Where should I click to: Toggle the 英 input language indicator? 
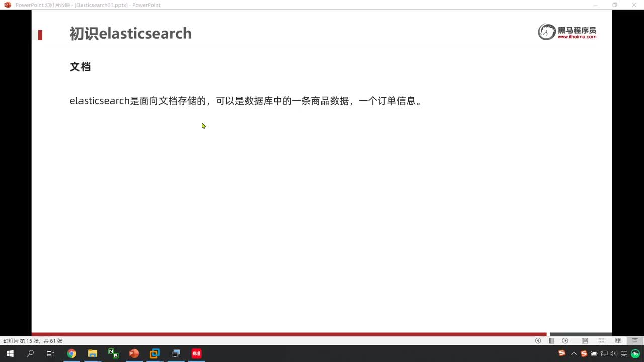pos(624,353)
